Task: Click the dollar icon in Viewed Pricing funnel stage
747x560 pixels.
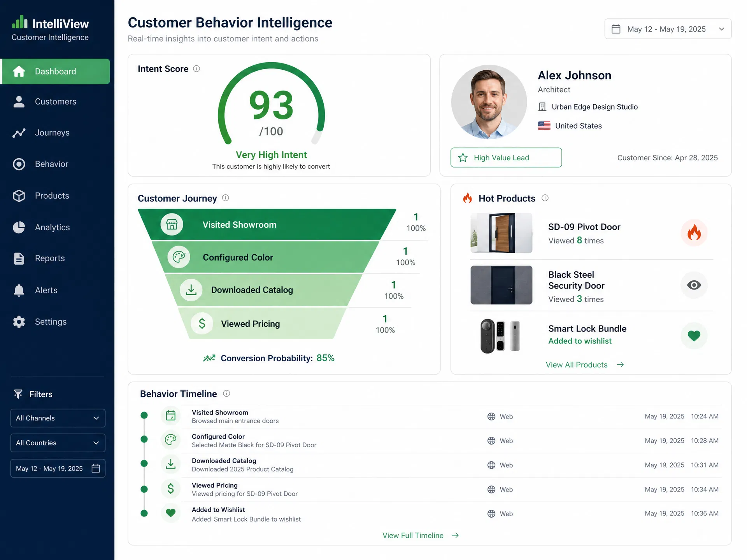Action: (202, 323)
